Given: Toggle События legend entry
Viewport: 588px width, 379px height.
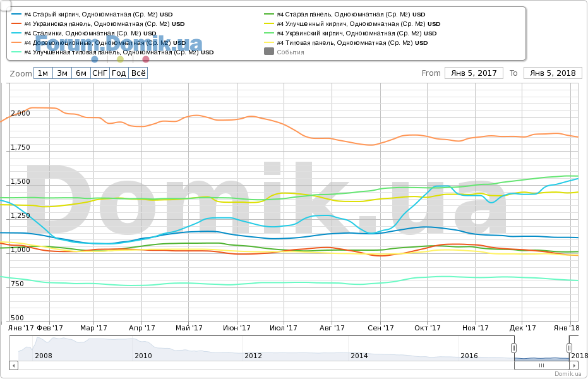Looking at the screenshot, I should tap(284, 52).
